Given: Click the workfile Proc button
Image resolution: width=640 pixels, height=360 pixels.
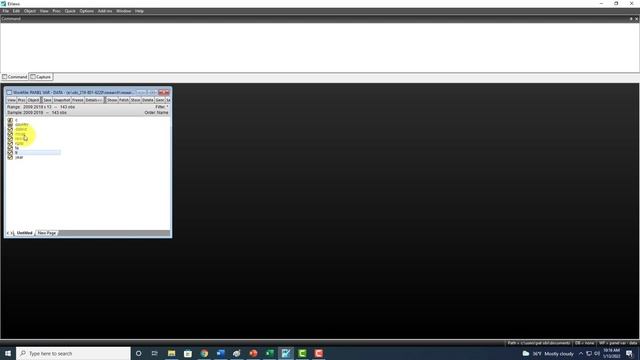Looking at the screenshot, I should tap(22, 100).
